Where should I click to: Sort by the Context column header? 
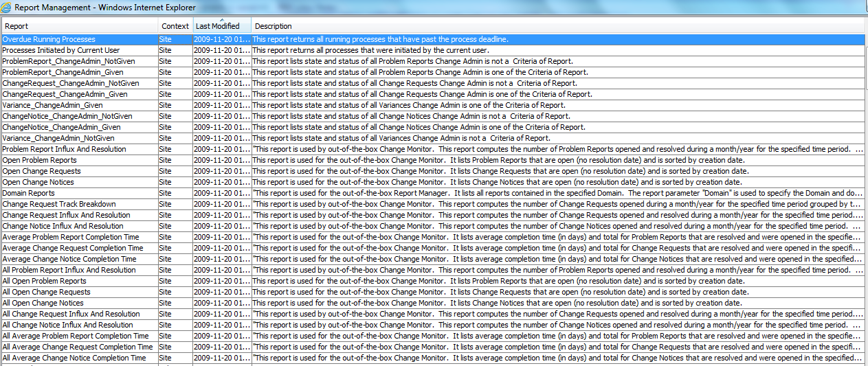pos(175,26)
